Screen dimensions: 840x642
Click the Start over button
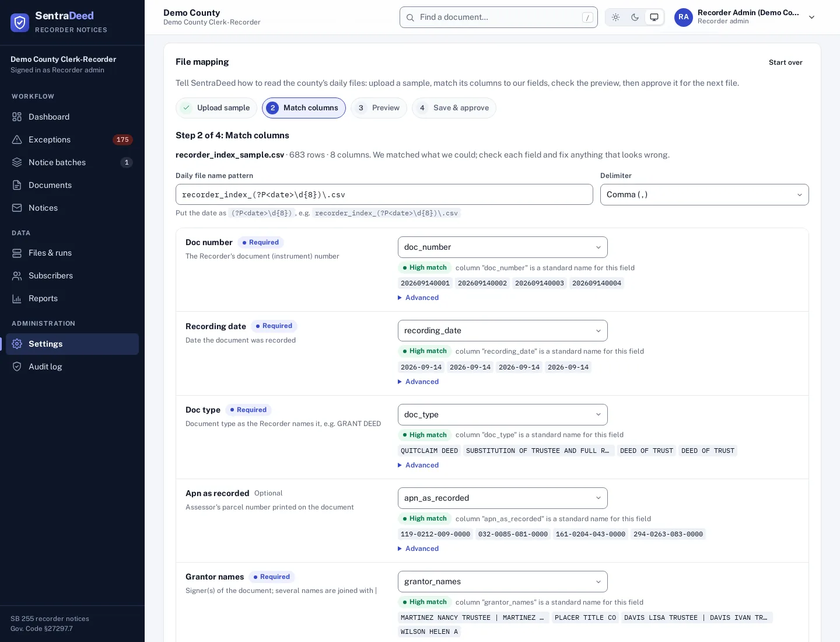(785, 62)
